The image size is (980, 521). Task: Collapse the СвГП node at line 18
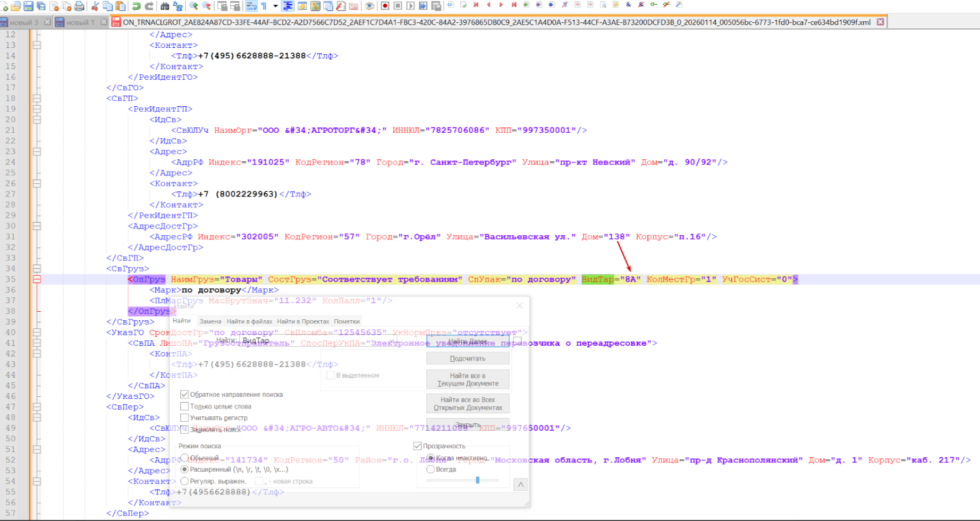tap(37, 98)
